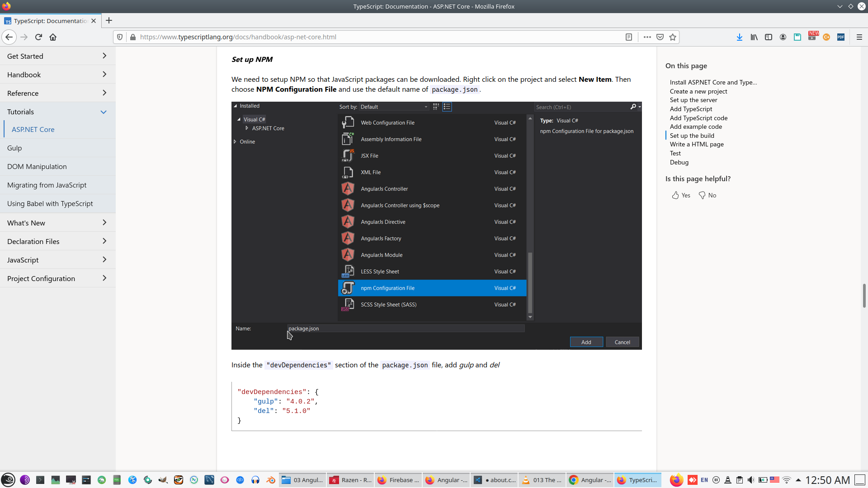Image resolution: width=868 pixels, height=488 pixels.
Task: Toggle reader view icon in address bar
Action: coord(628,37)
